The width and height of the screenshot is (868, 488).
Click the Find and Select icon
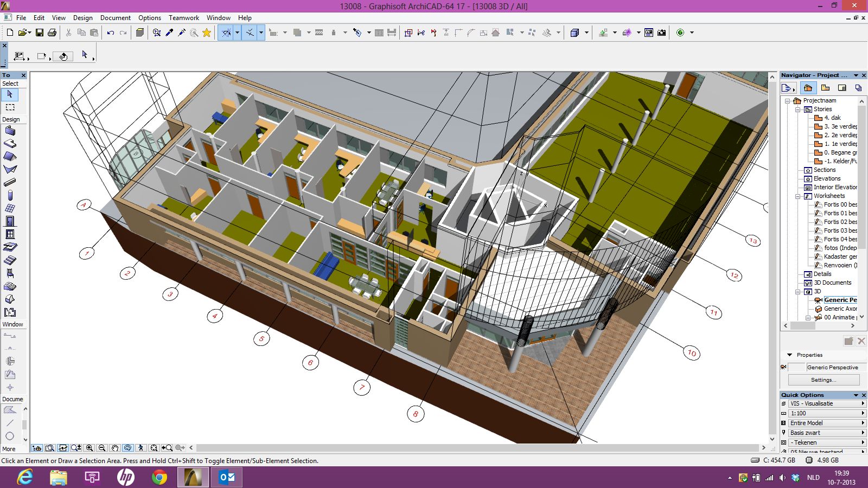(157, 33)
